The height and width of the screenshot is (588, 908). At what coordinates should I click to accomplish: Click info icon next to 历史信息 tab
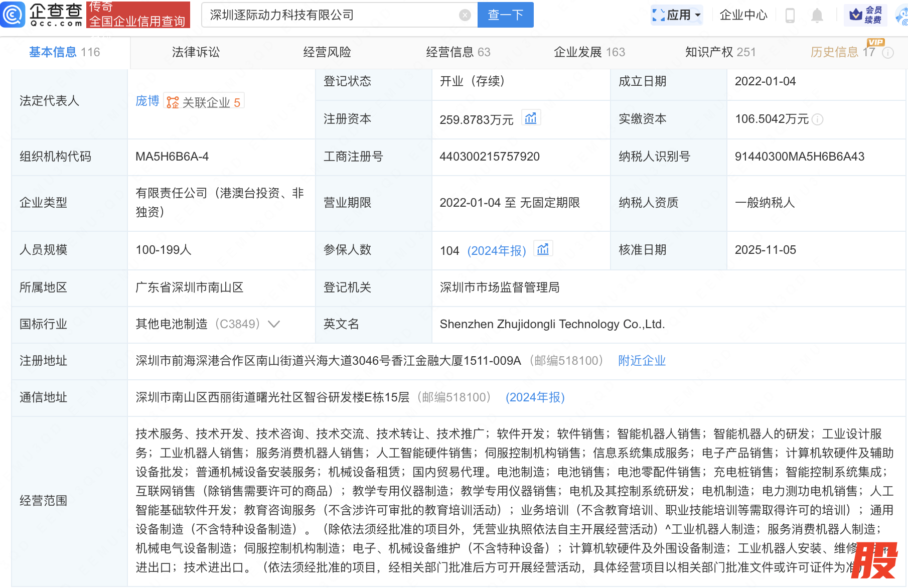pyautogui.click(x=888, y=53)
